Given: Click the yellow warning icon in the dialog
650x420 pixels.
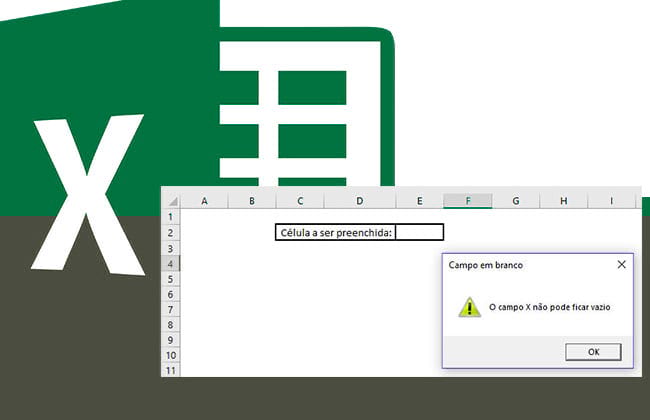Looking at the screenshot, I should pos(470,307).
